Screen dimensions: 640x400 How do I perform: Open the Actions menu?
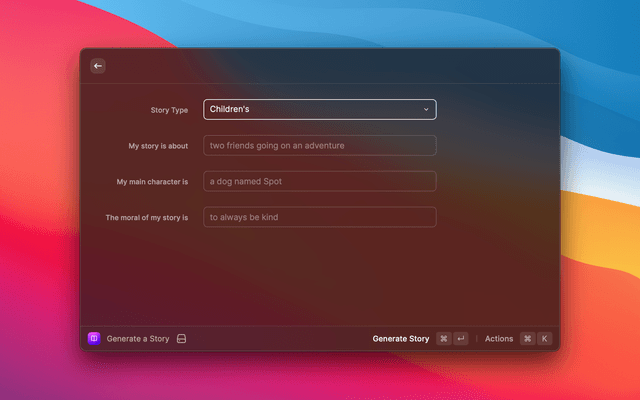click(499, 339)
